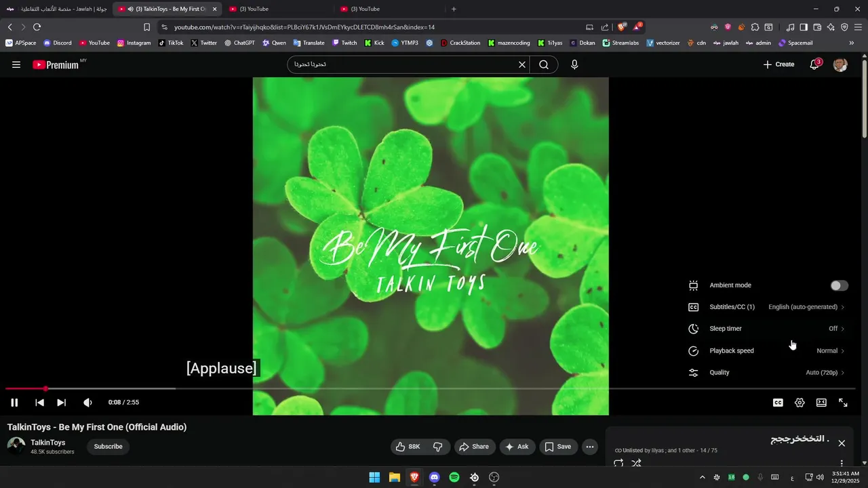Toggle subtitles with the CC player button

point(778,403)
